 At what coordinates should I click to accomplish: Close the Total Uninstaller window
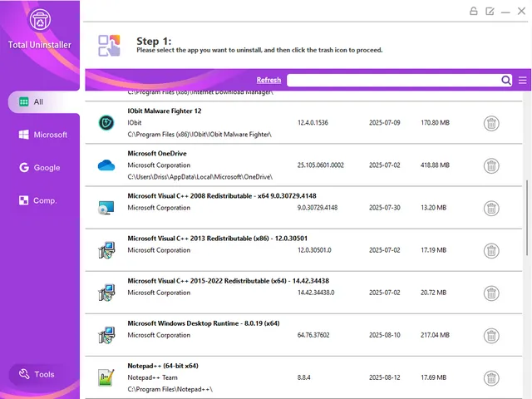click(x=521, y=11)
